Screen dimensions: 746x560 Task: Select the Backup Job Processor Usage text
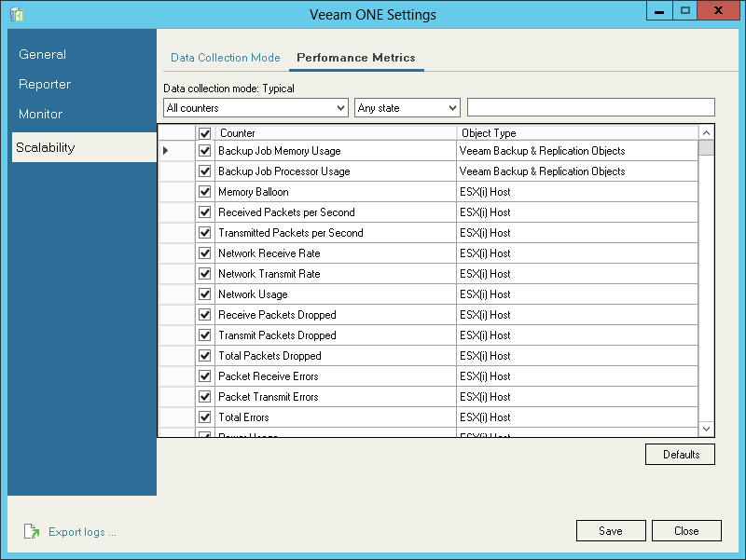click(284, 171)
